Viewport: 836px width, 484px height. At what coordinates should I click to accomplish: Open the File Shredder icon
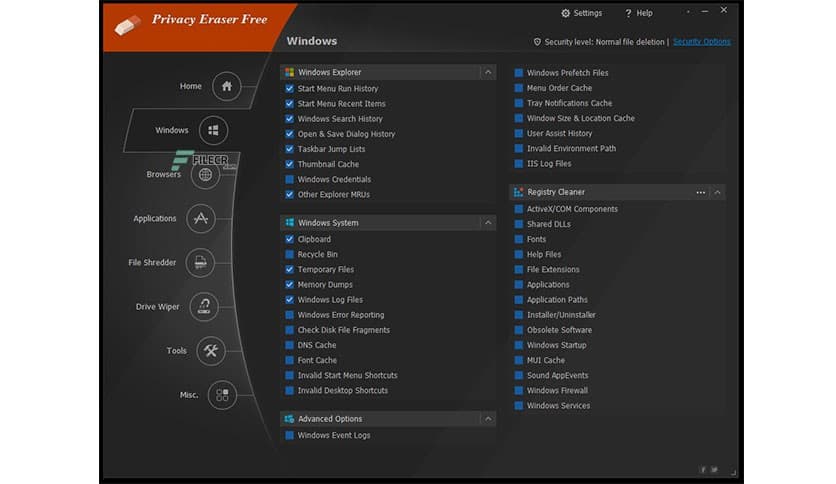(200, 262)
